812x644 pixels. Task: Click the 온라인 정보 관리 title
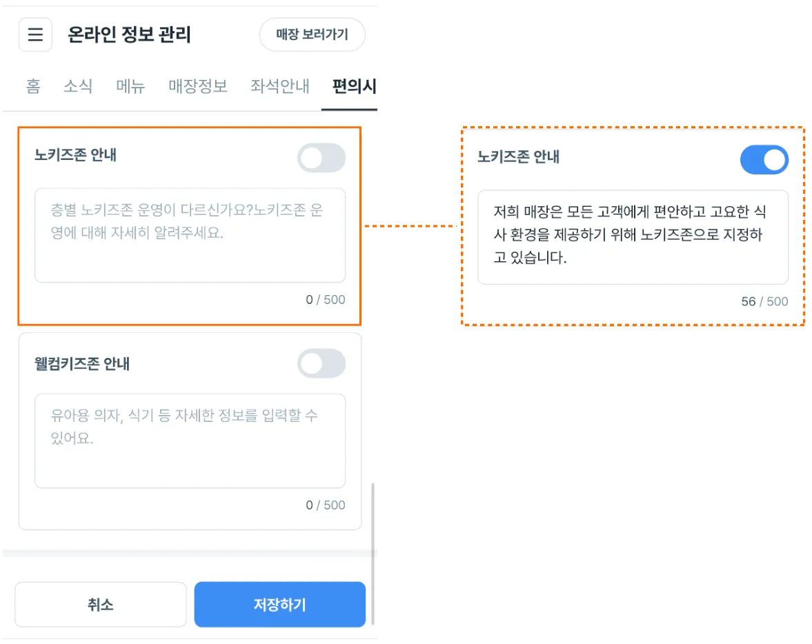click(130, 34)
